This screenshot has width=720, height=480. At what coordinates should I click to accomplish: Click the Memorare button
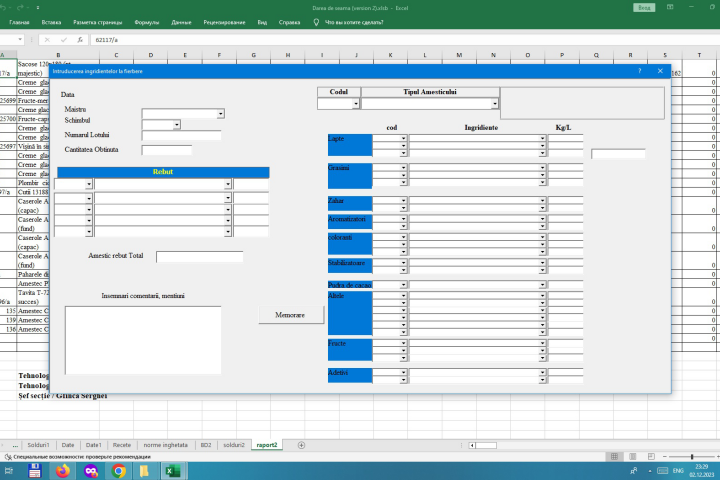pyautogui.click(x=291, y=315)
